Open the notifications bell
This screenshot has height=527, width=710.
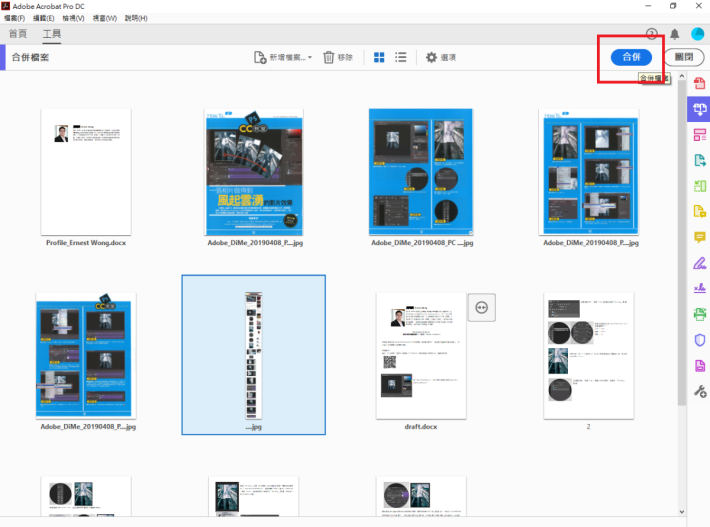[675, 34]
